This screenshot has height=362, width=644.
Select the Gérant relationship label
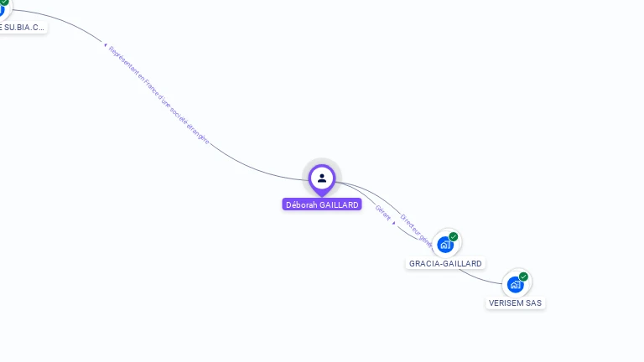(x=382, y=213)
